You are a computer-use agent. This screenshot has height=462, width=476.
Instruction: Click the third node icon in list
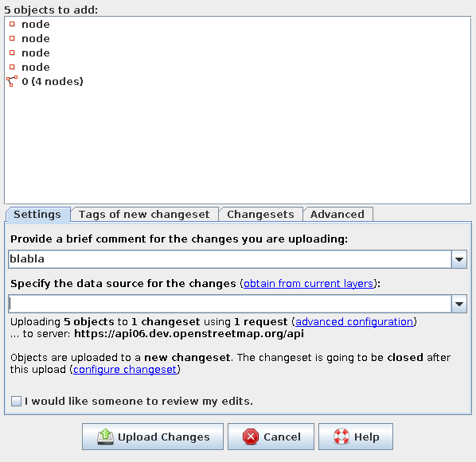tap(12, 52)
